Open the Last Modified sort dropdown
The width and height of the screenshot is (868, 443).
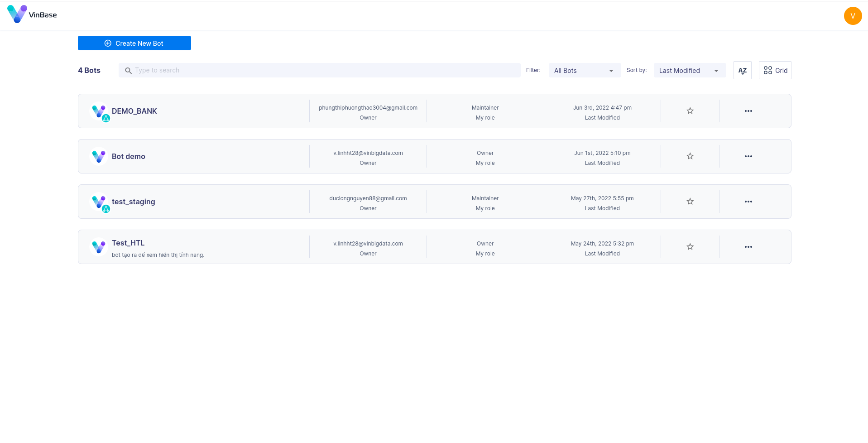(690, 70)
